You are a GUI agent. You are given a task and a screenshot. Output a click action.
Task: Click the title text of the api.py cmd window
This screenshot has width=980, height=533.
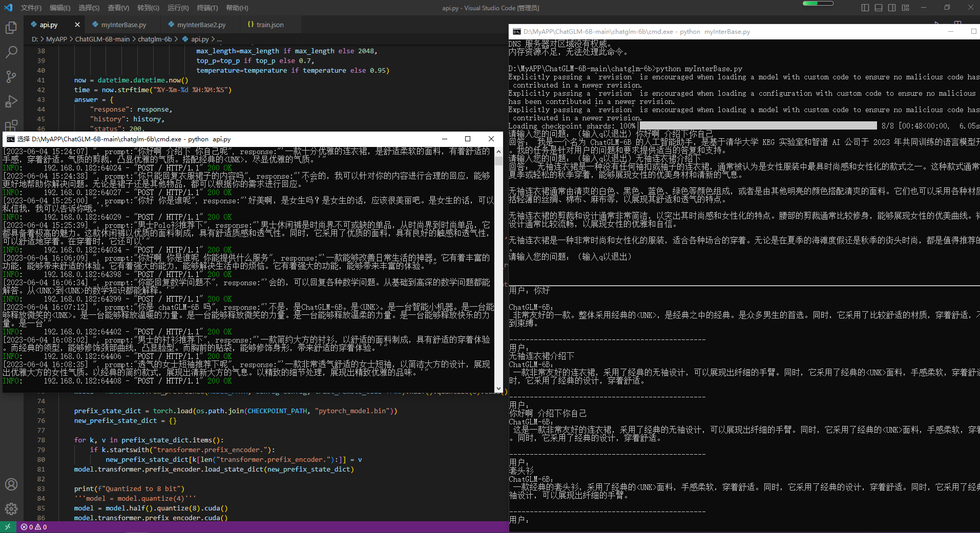coord(123,139)
